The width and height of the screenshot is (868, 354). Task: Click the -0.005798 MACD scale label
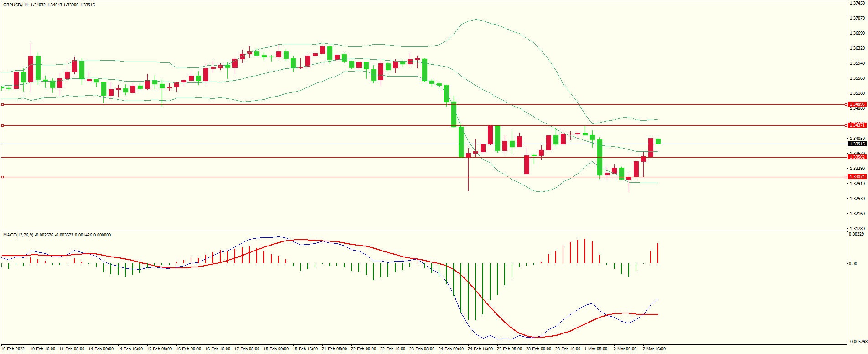click(x=858, y=342)
